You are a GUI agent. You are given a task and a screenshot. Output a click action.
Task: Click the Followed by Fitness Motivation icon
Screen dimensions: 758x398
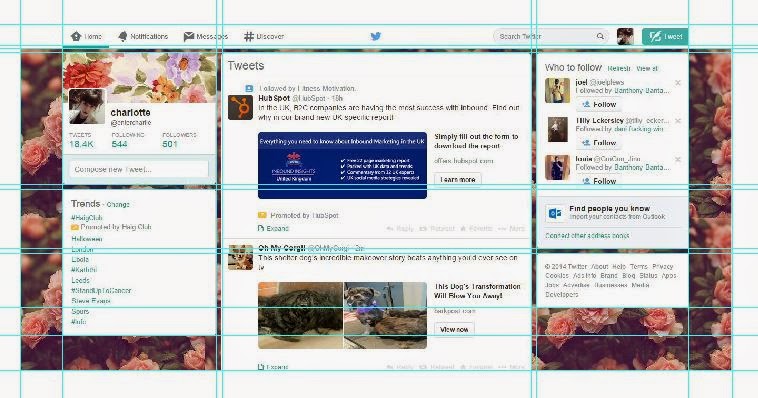pyautogui.click(x=249, y=88)
